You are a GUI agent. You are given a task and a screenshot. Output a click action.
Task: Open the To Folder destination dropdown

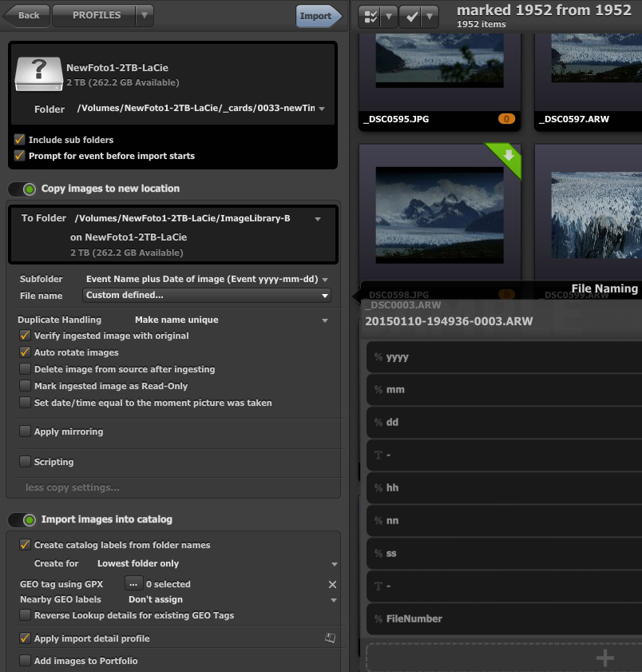tap(318, 219)
